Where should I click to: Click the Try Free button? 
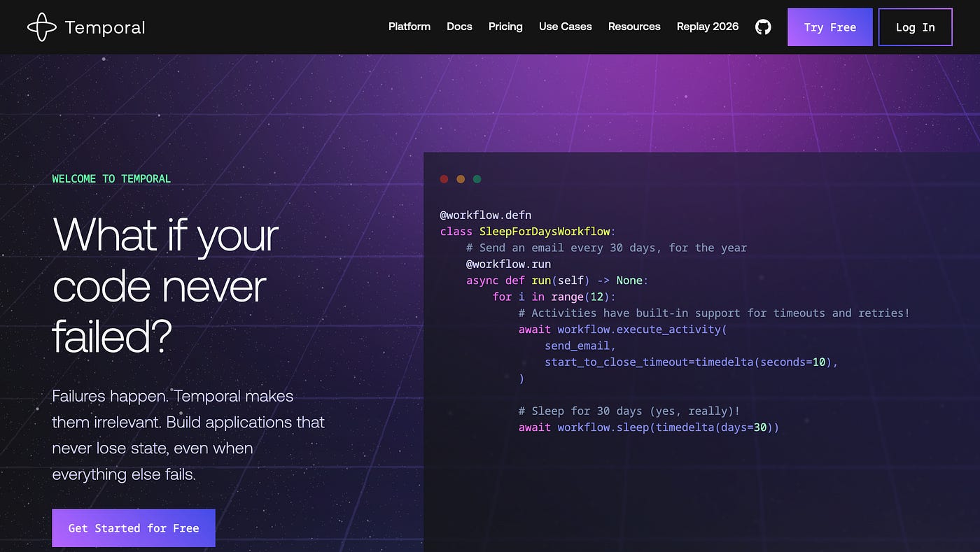tap(830, 27)
